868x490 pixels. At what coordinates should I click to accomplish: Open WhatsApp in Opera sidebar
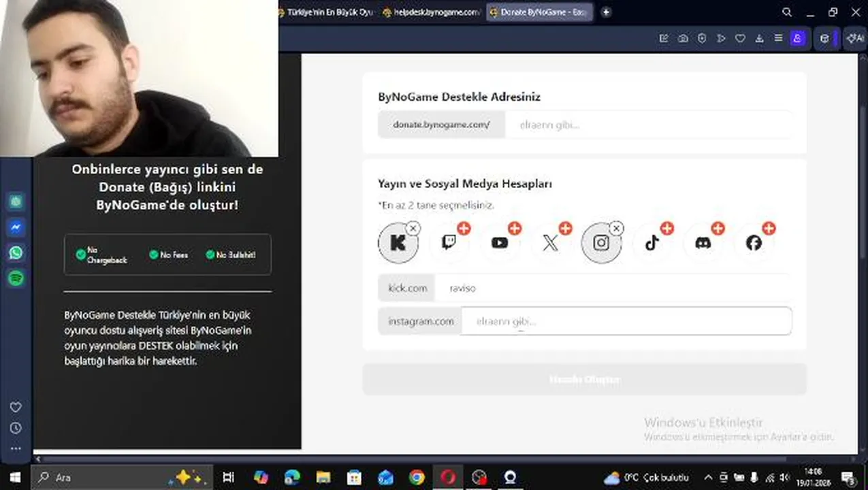[x=16, y=253]
